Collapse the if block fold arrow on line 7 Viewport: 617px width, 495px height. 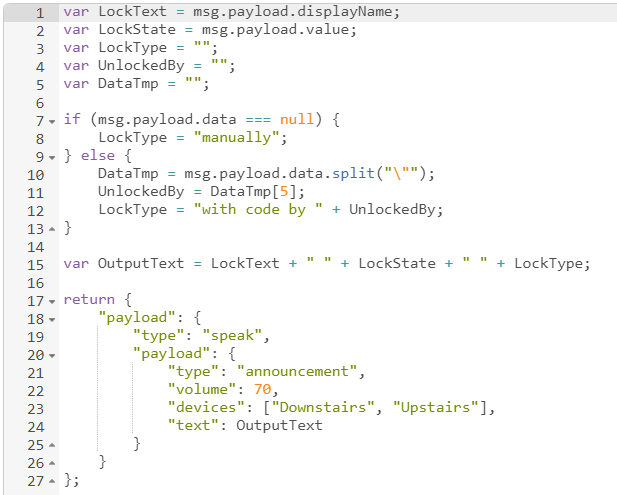[x=52, y=120]
